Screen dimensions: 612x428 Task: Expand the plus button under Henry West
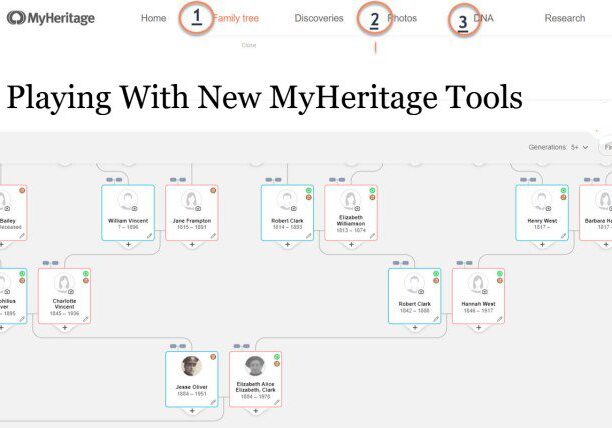point(542,245)
